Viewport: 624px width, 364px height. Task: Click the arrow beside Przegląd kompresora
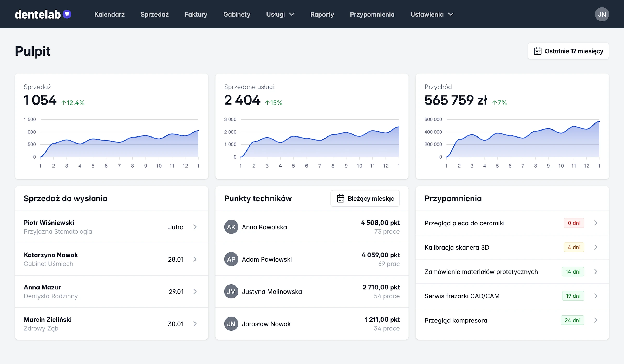tap(596, 320)
